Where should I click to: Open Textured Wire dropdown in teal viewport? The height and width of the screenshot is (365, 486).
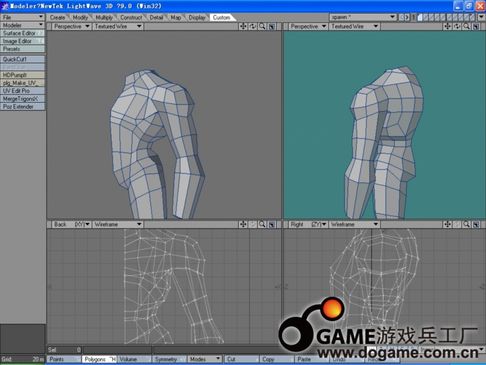[x=354, y=26]
